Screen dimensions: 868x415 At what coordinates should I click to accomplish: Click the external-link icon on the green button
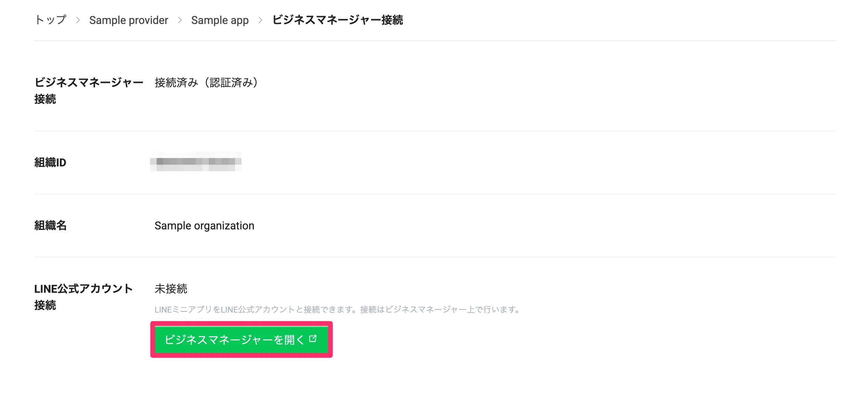313,339
